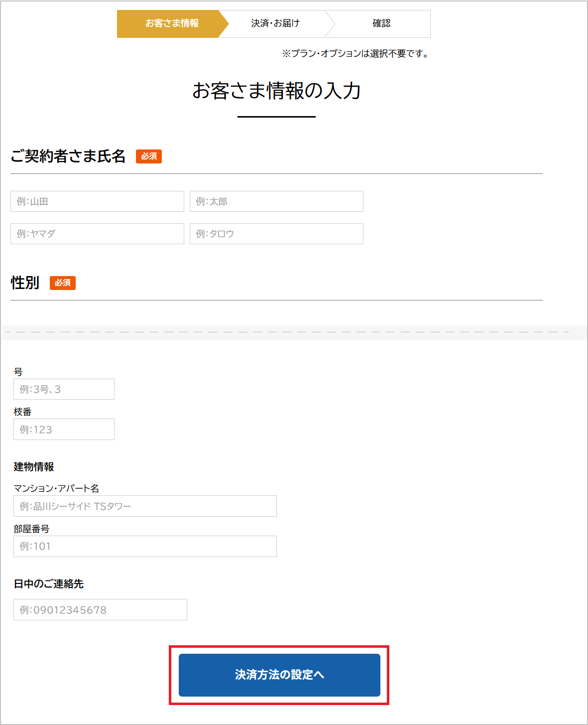Click the first name field 例:太郎
This screenshot has height=725, width=588.
(x=276, y=201)
